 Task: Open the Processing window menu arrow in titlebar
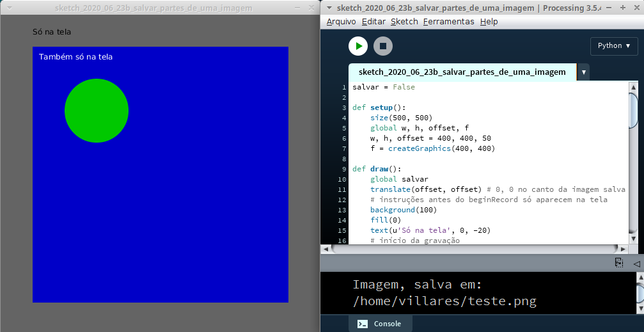pos(328,8)
